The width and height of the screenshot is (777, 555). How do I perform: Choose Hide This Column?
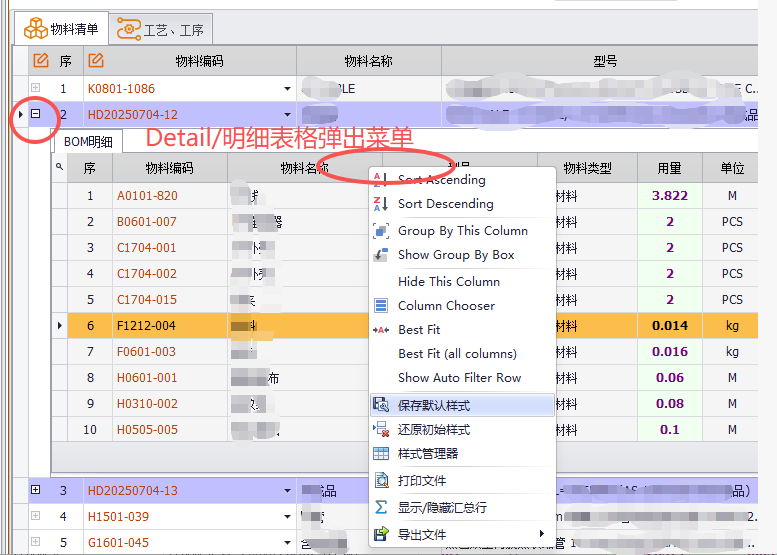pyautogui.click(x=462, y=281)
